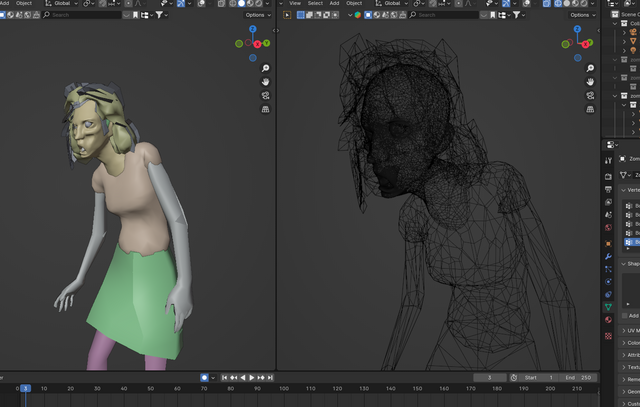Click the zoom magnifier in left viewport

[x=266, y=68]
